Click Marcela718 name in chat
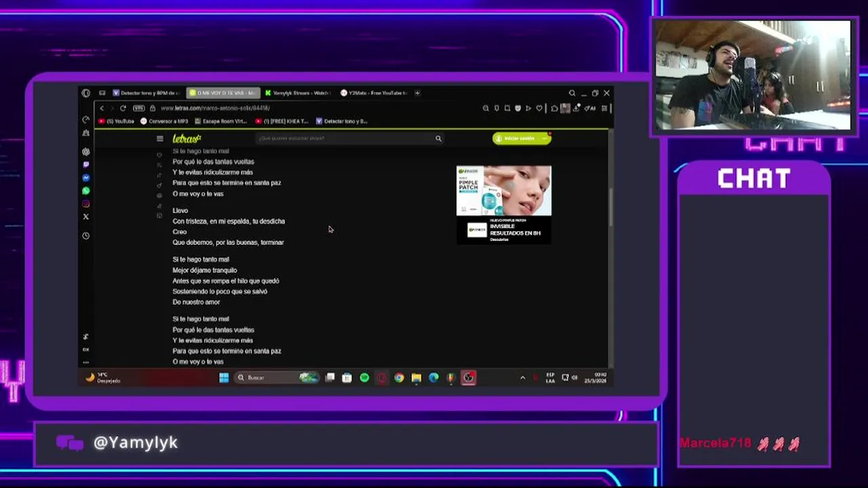Viewport: 868px width, 488px height. click(715, 443)
